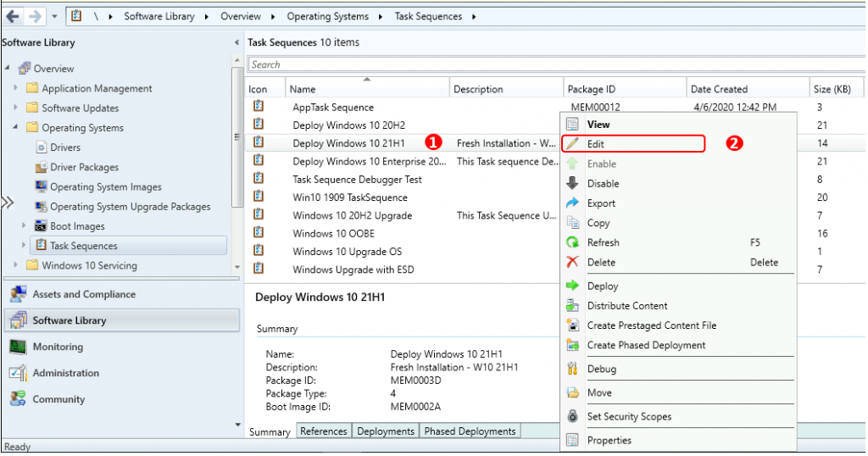868x456 pixels.
Task: Expand the Application Management node
Action: [x=15, y=88]
